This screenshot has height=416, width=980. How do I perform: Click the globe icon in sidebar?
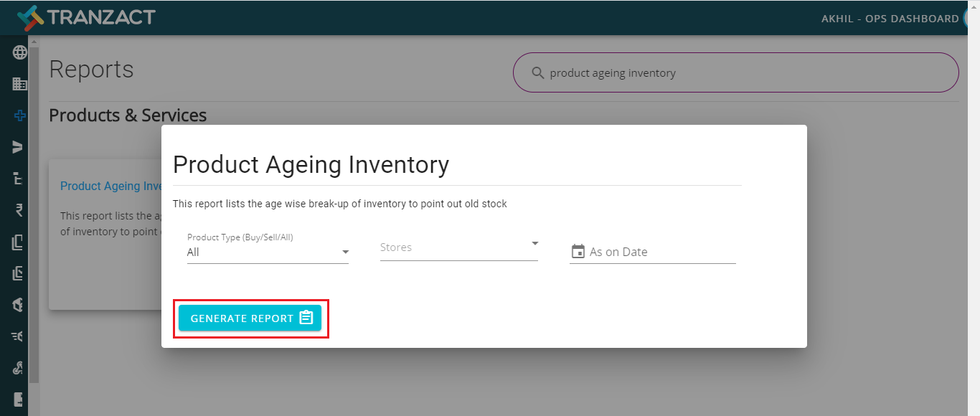click(19, 52)
